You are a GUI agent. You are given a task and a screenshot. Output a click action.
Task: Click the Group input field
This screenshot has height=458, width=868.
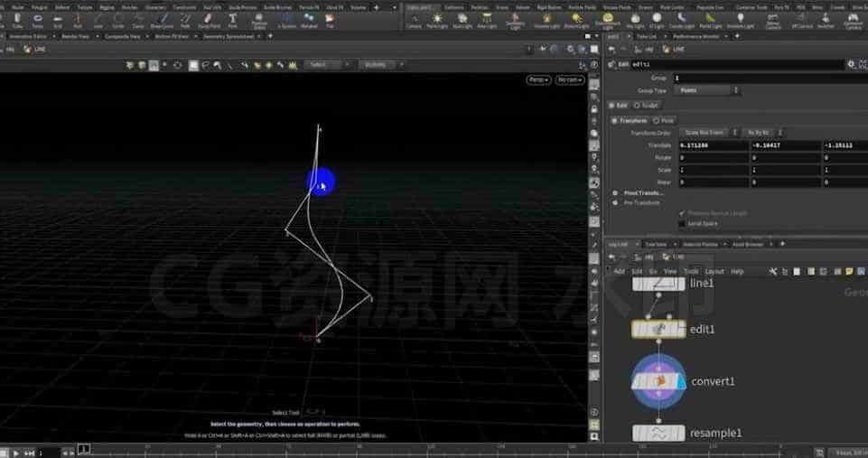click(x=770, y=78)
